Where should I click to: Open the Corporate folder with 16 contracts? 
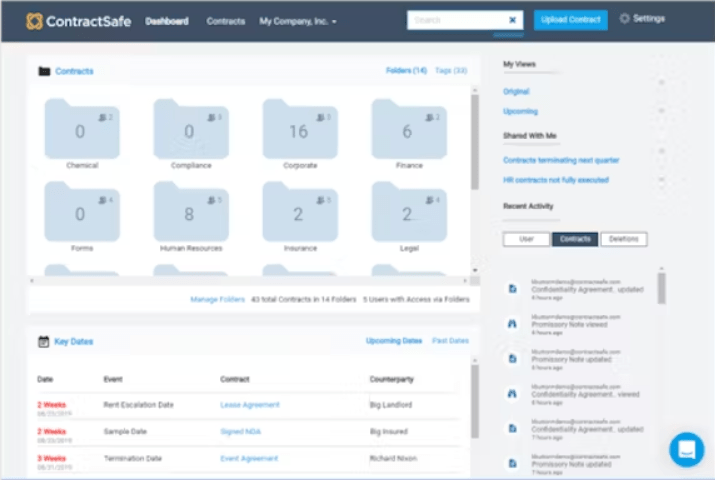click(300, 129)
